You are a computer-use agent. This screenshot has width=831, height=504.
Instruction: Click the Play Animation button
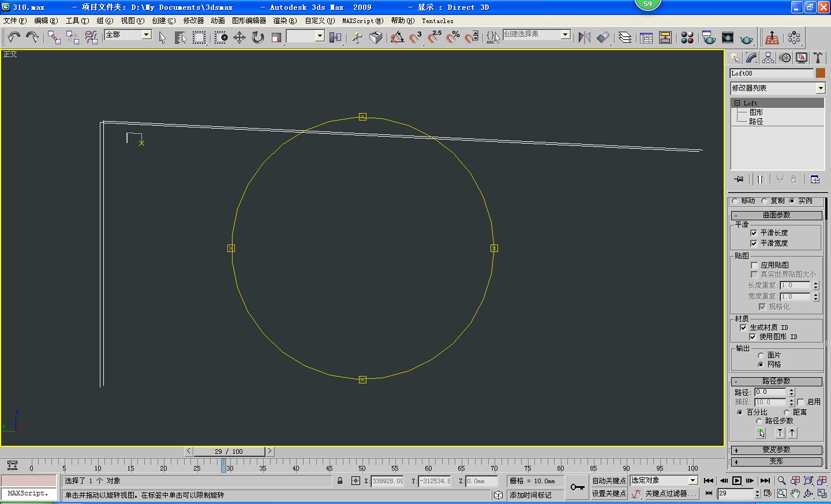[737, 480]
